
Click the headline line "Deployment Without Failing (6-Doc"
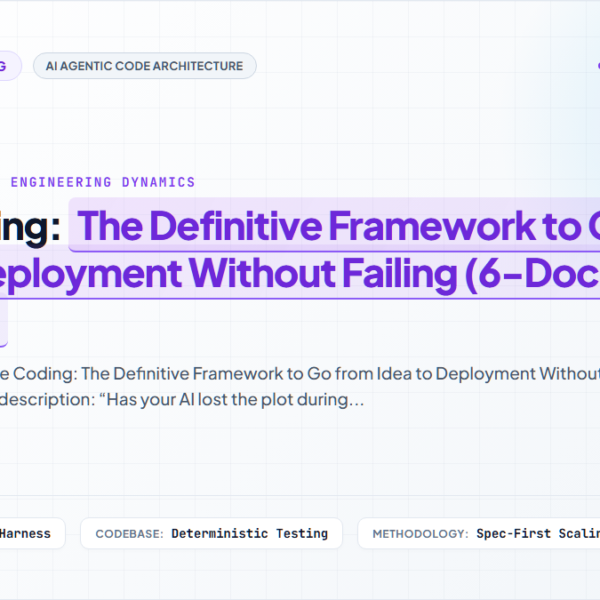(300, 274)
